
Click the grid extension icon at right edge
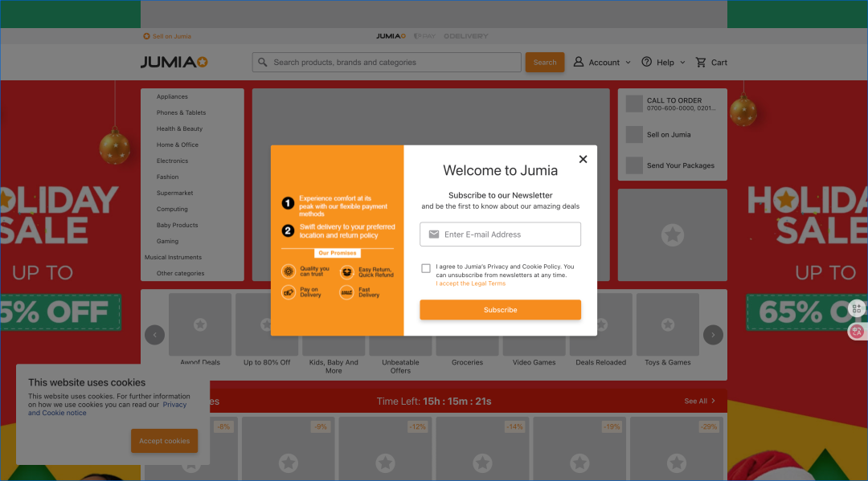pyautogui.click(x=857, y=308)
